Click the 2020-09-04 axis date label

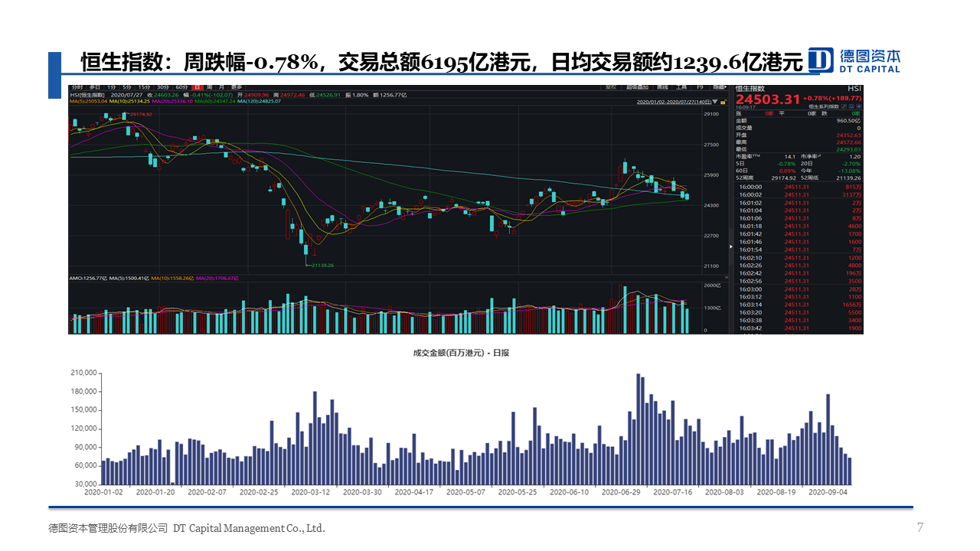[828, 493]
